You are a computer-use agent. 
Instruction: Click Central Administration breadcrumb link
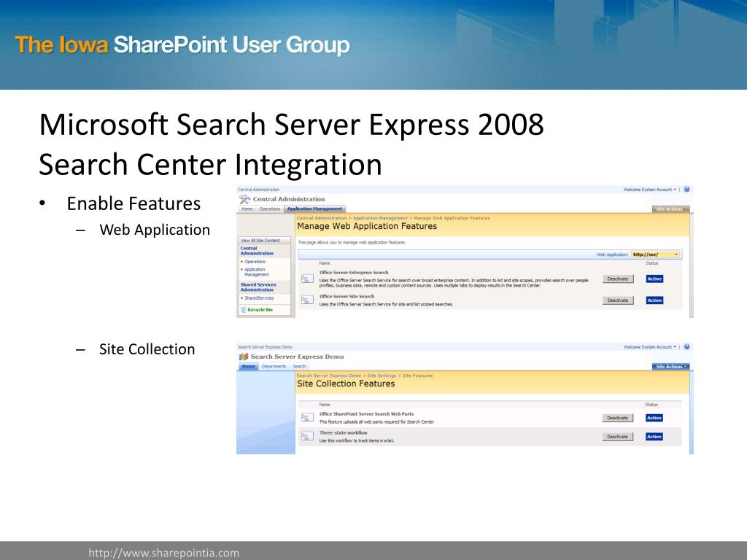(x=322, y=218)
